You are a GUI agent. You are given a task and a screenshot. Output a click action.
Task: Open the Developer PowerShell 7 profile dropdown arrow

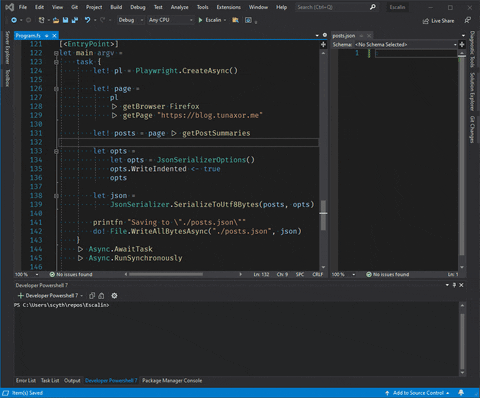click(82, 296)
